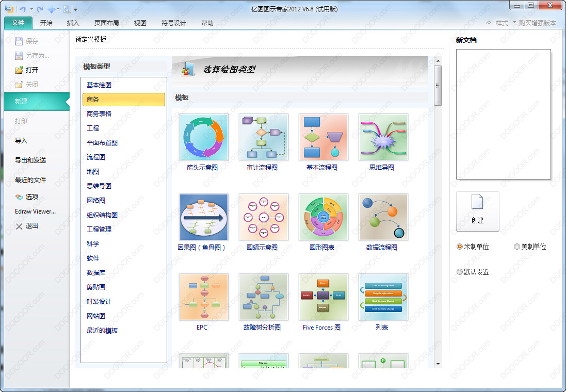
Task: Switch to the 页面布局 tab
Action: coord(106,23)
